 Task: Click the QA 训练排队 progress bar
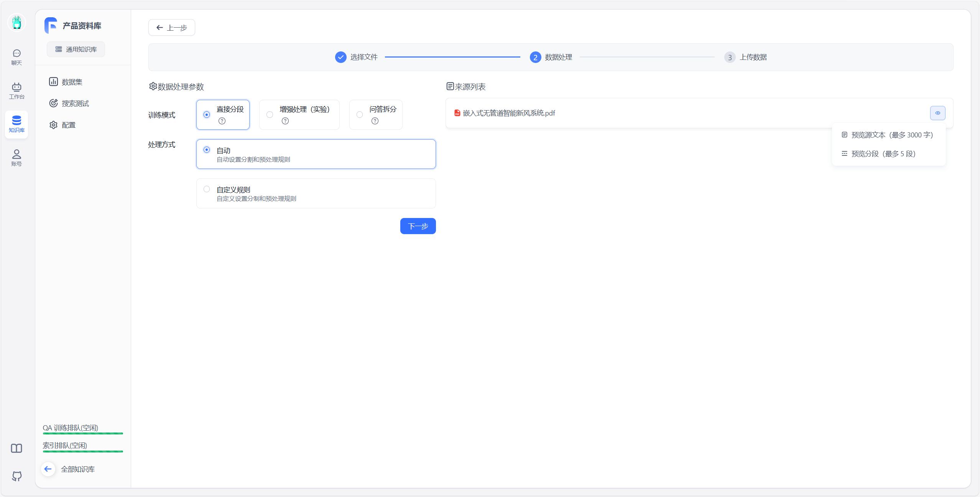click(x=83, y=433)
